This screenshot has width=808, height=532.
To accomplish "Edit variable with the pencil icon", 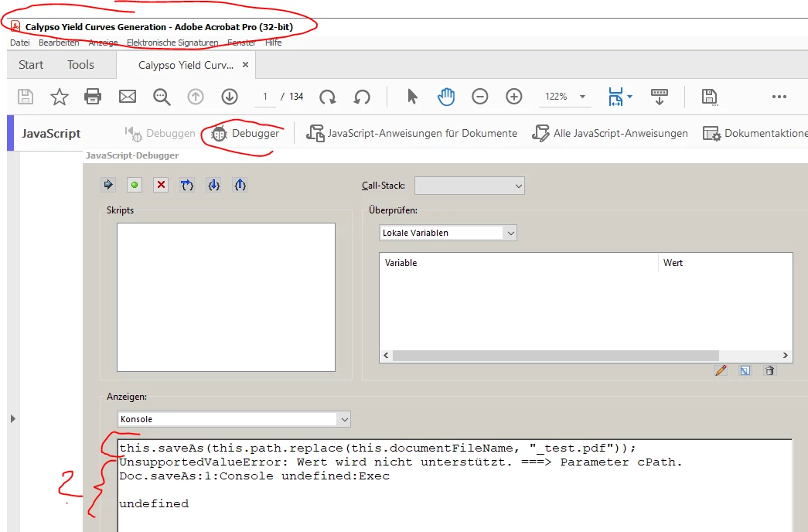I will (x=721, y=370).
